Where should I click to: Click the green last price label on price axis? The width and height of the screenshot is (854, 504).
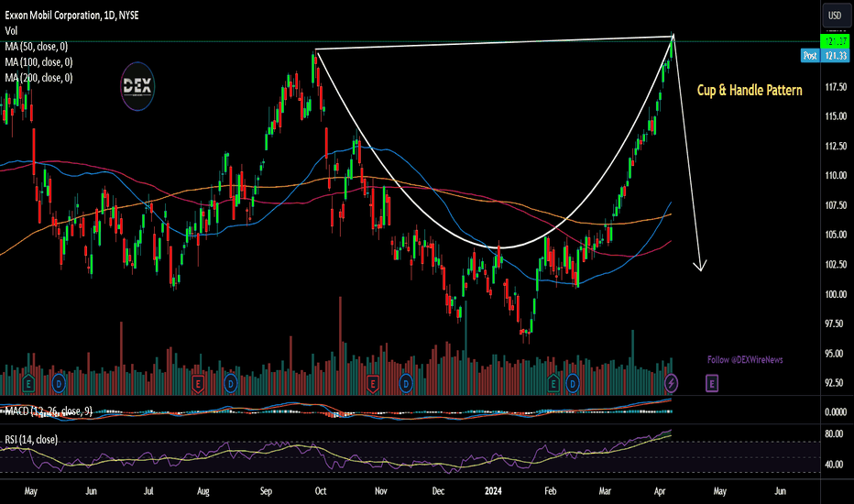click(836, 41)
